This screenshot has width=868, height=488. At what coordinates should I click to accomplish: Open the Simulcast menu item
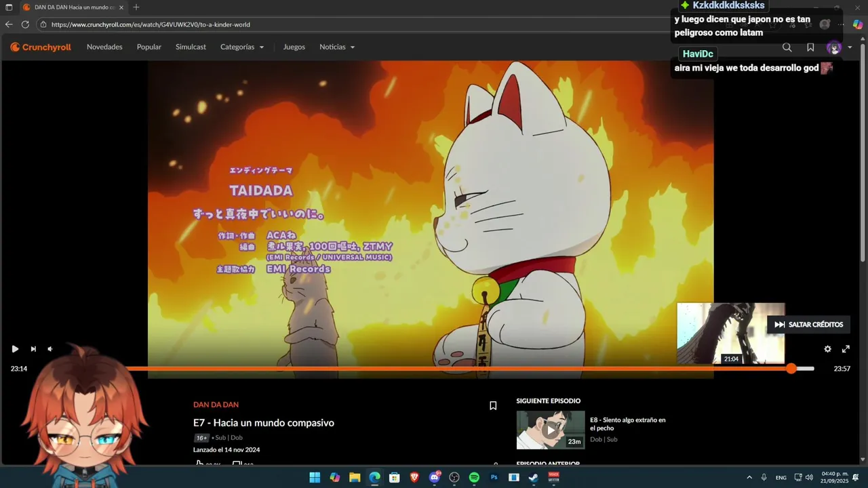click(x=191, y=47)
